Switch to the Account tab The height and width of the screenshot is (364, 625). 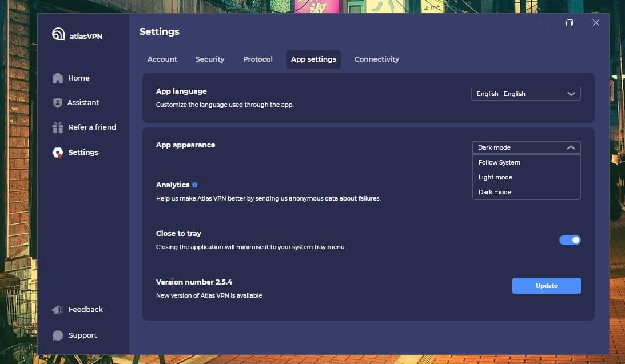point(162,59)
